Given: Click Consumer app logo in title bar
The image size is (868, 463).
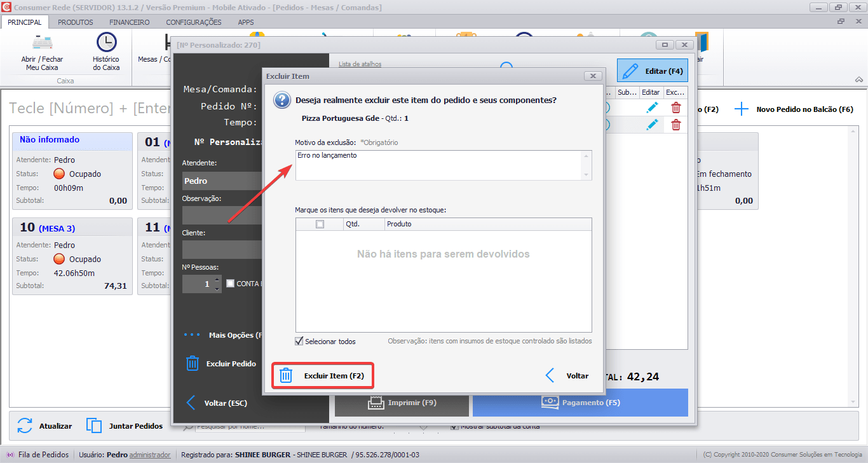Looking at the screenshot, I should [x=7, y=7].
